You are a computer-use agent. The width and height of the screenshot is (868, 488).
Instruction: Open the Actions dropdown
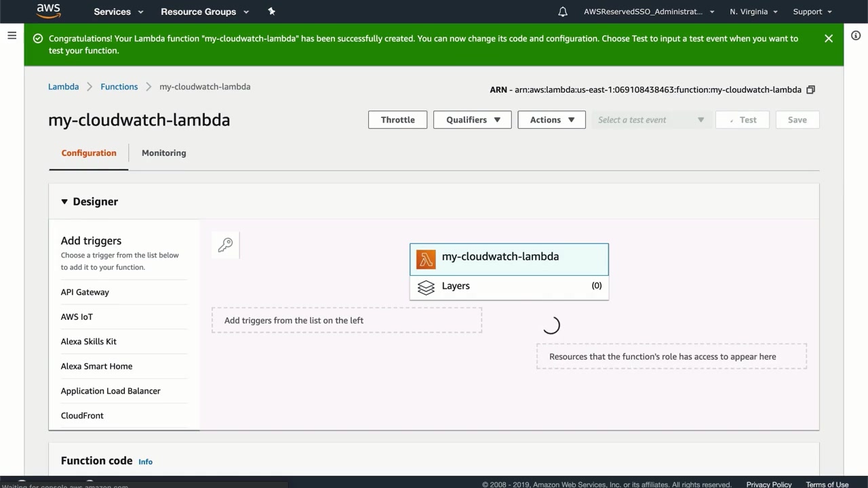click(552, 120)
